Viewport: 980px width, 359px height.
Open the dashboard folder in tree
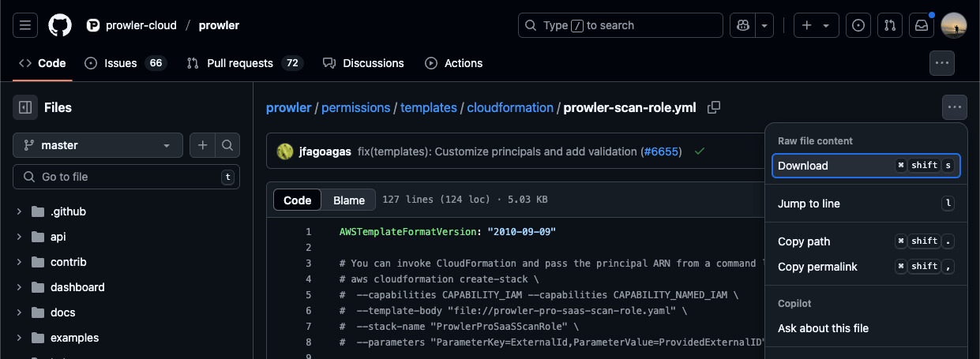77,287
